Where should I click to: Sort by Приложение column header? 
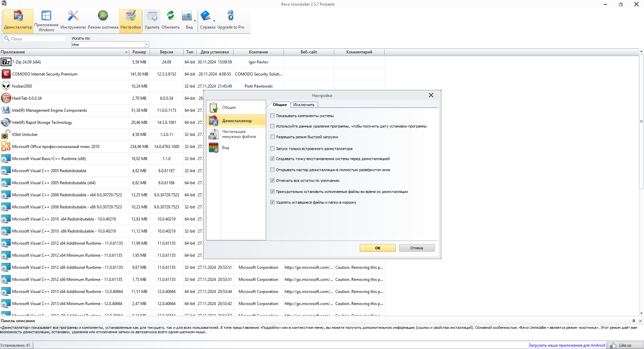click(x=64, y=52)
